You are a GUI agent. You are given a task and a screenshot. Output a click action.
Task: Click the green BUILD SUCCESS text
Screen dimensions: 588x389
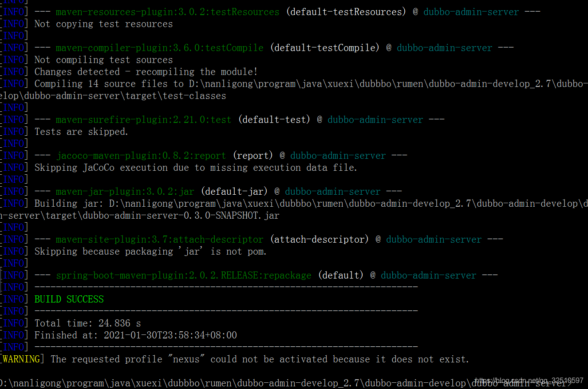coord(69,299)
